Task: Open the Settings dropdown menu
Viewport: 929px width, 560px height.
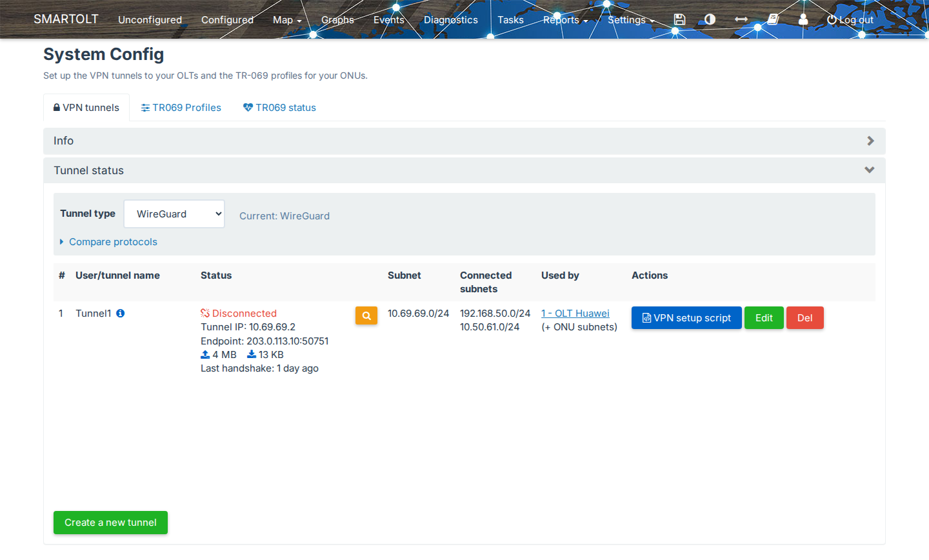Action: [631, 20]
